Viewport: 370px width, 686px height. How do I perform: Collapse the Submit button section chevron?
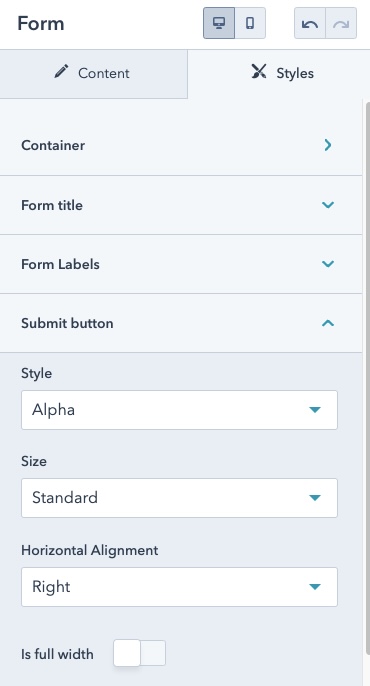click(328, 323)
